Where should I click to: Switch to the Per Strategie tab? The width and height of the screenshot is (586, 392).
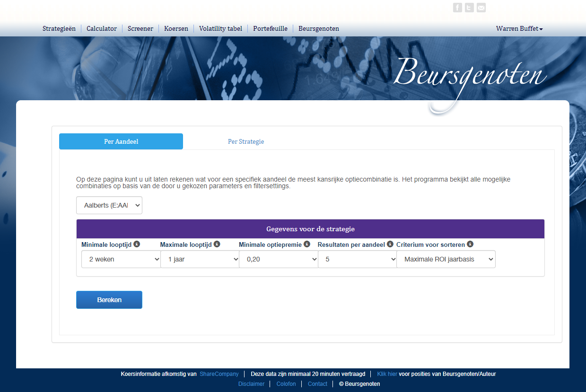(x=246, y=141)
